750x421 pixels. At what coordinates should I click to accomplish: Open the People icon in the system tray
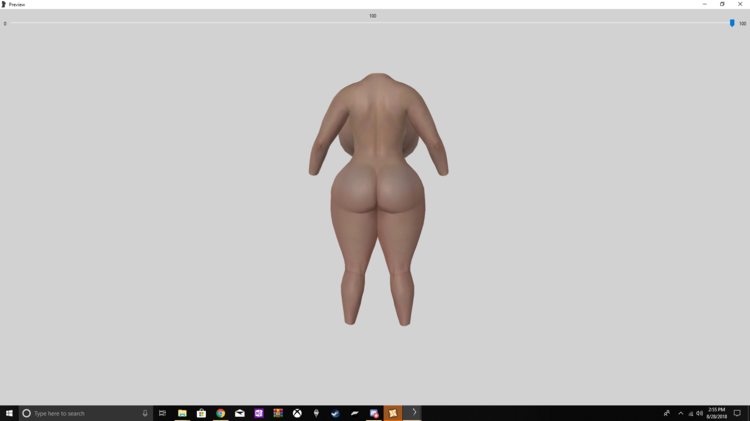pos(667,413)
